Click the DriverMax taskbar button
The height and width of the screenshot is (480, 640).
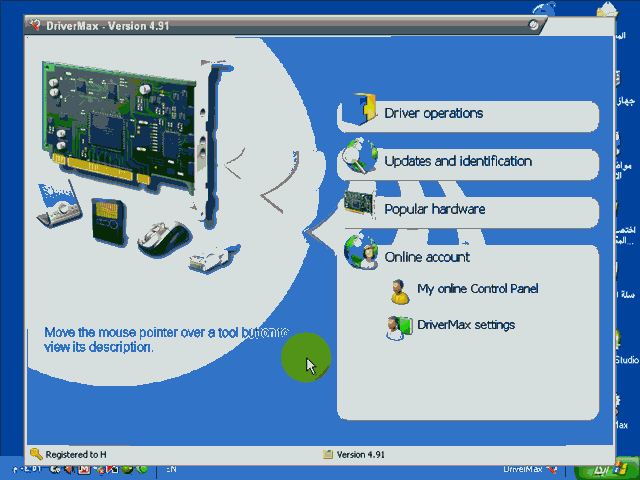(x=530, y=470)
